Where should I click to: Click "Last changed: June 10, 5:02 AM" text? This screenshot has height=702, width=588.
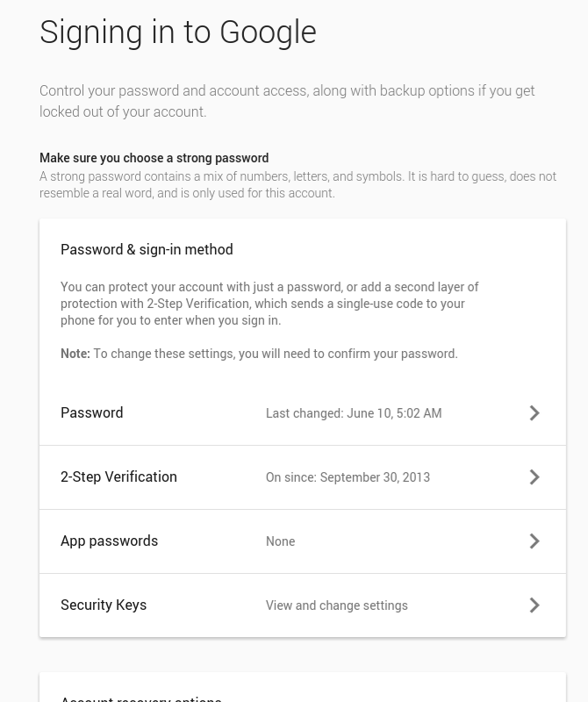coord(353,413)
